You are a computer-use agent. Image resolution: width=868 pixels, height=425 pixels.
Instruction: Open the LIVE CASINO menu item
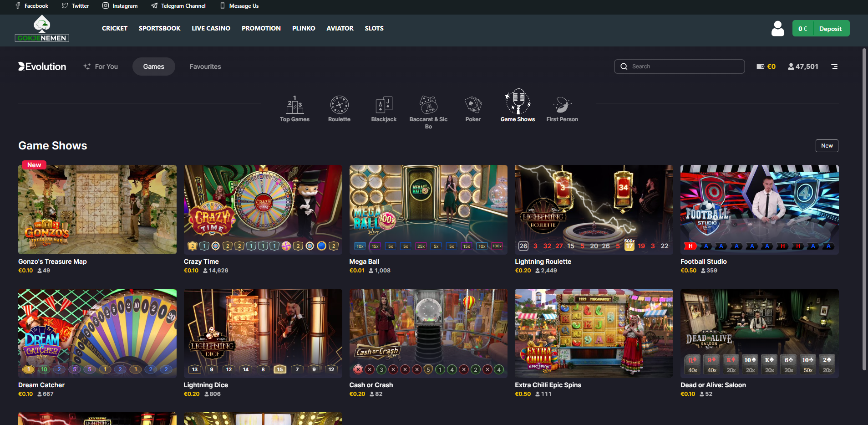click(211, 28)
